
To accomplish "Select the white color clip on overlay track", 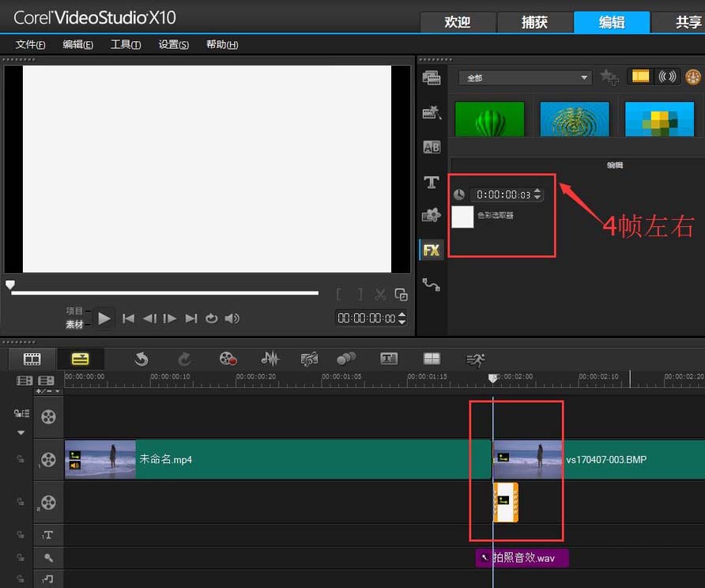I will click(506, 502).
